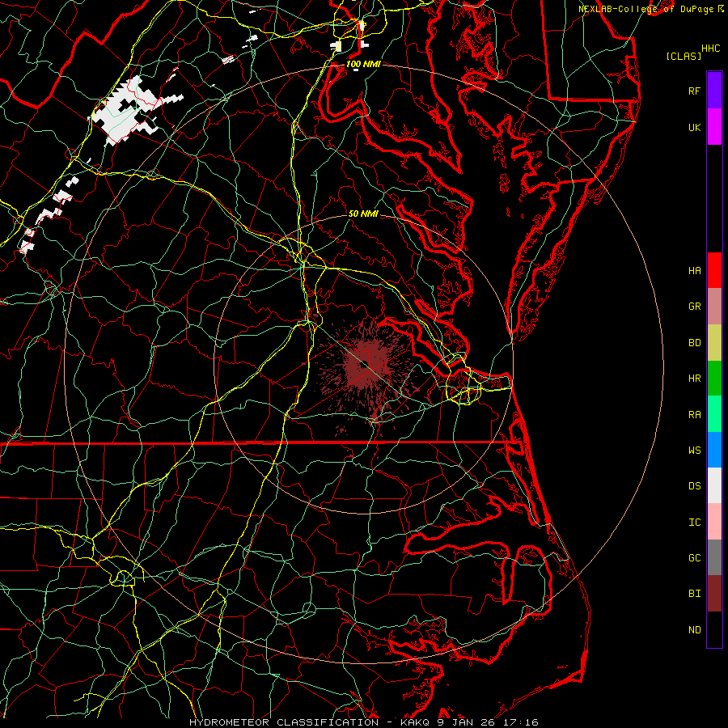Select the WS blue legend swatch
Screen dimensions: 728x728
coord(714,450)
